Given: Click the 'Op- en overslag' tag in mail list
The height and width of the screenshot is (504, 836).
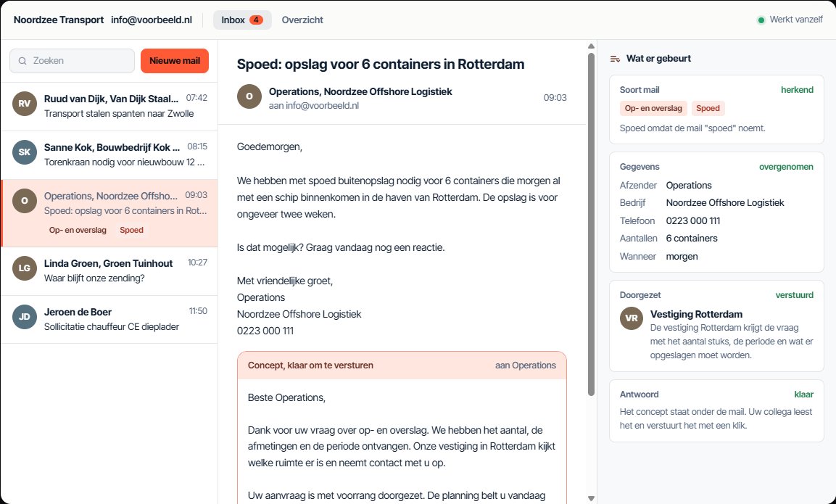Looking at the screenshot, I should (x=78, y=230).
